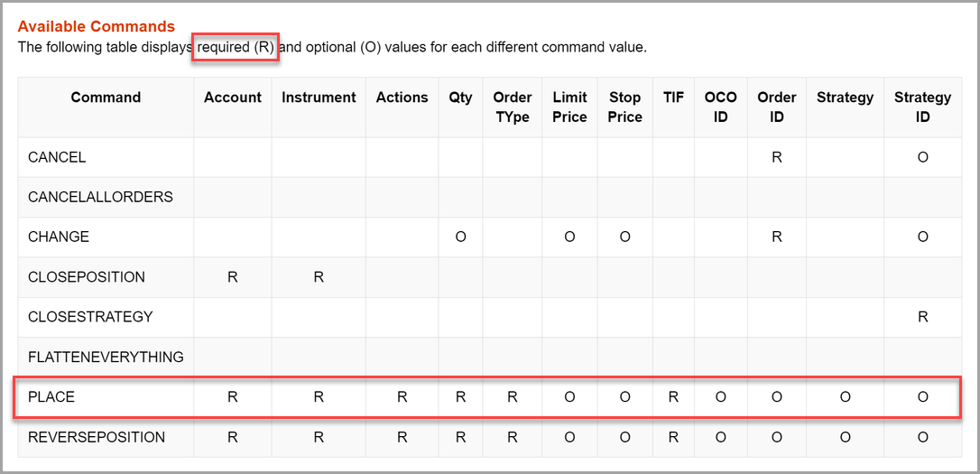Click the FLATTENEVERYTHING command cell

click(x=106, y=357)
